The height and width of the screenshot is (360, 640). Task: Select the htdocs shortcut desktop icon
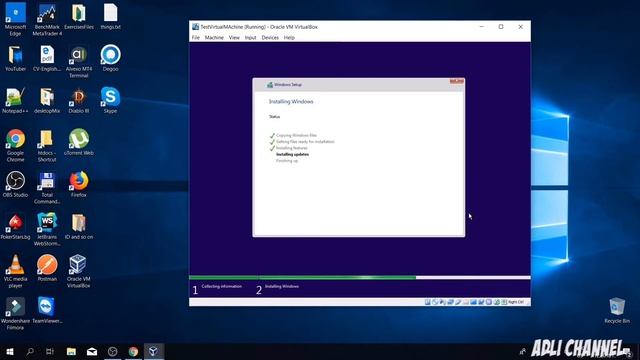(47, 146)
